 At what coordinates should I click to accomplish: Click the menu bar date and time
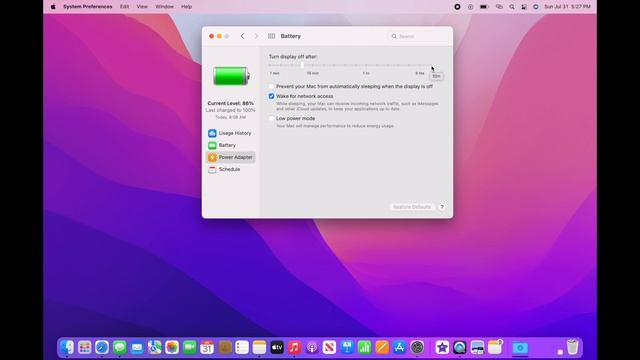(567, 7)
